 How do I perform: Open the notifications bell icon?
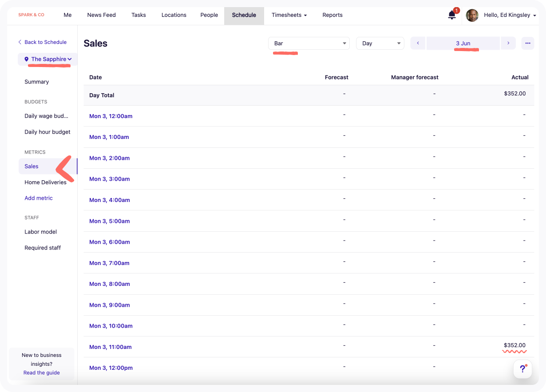click(452, 15)
